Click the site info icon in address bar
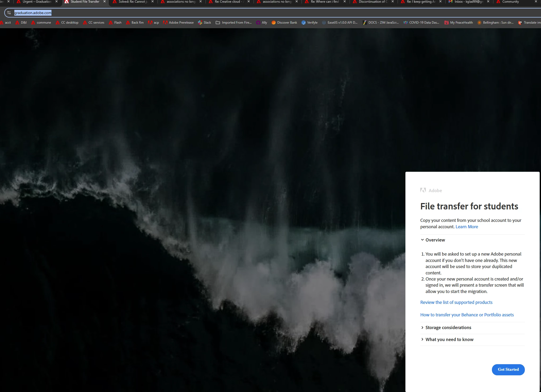The height and width of the screenshot is (392, 541). [x=9, y=13]
